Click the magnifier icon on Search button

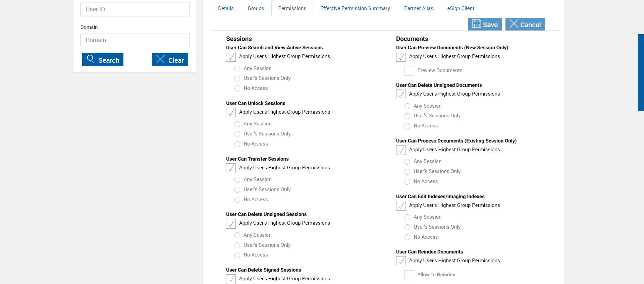click(90, 59)
